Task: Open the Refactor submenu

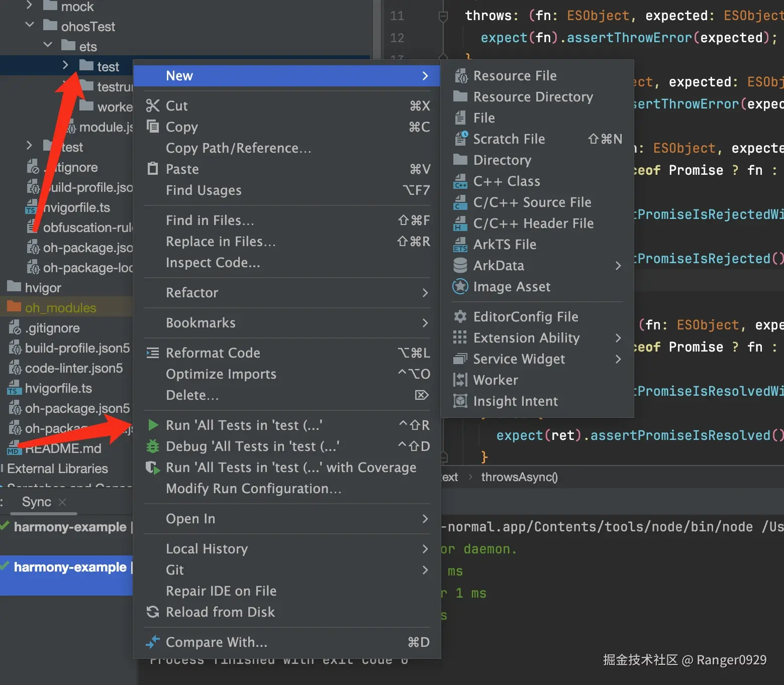Action: 287,292
